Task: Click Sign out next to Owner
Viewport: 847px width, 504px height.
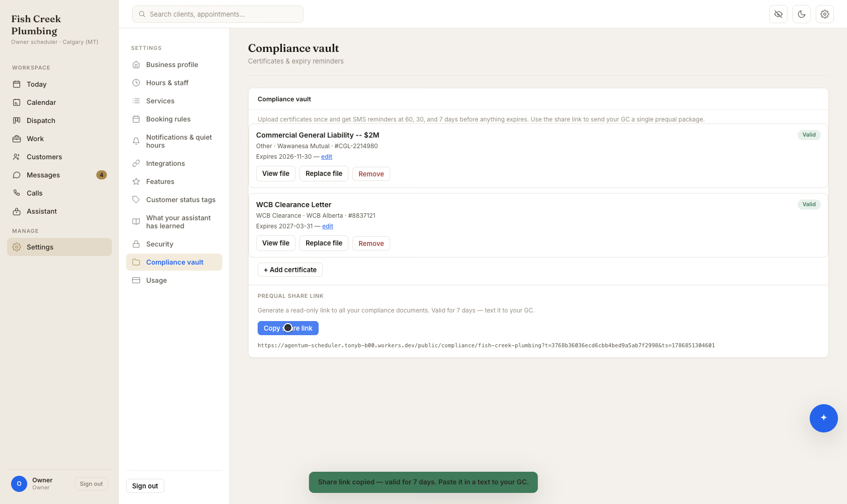Action: [91, 484]
